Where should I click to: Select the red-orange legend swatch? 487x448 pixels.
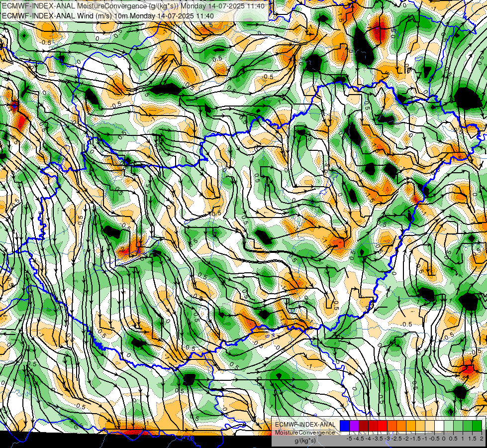click(x=392, y=426)
